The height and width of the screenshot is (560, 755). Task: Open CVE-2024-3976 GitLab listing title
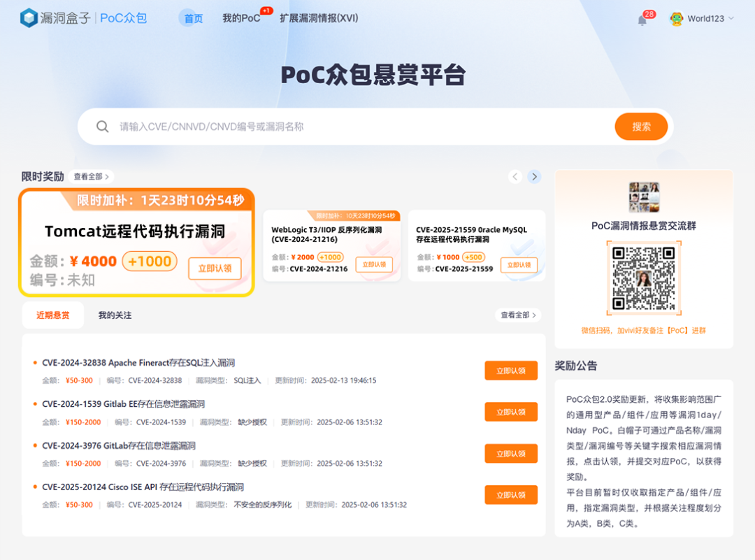(119, 445)
